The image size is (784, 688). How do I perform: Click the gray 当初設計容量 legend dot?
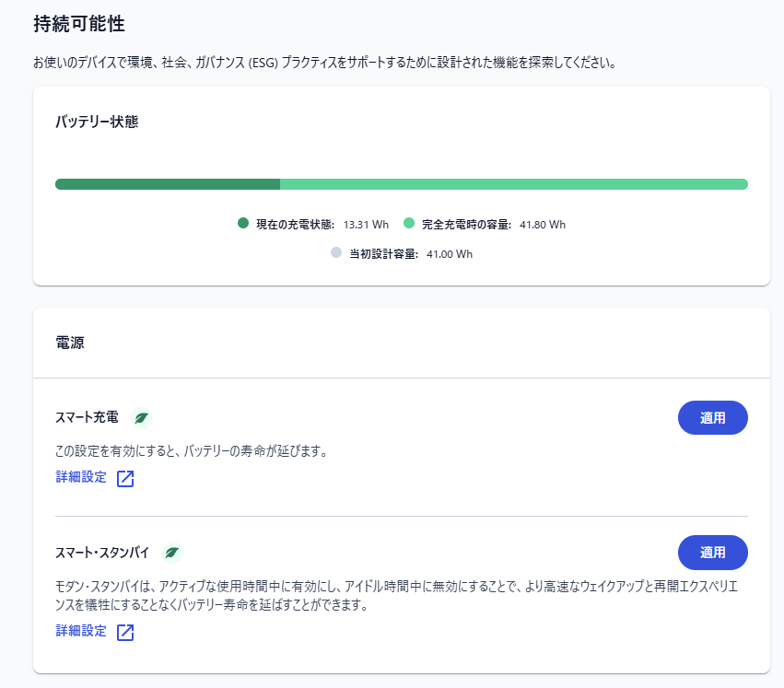[x=336, y=253]
